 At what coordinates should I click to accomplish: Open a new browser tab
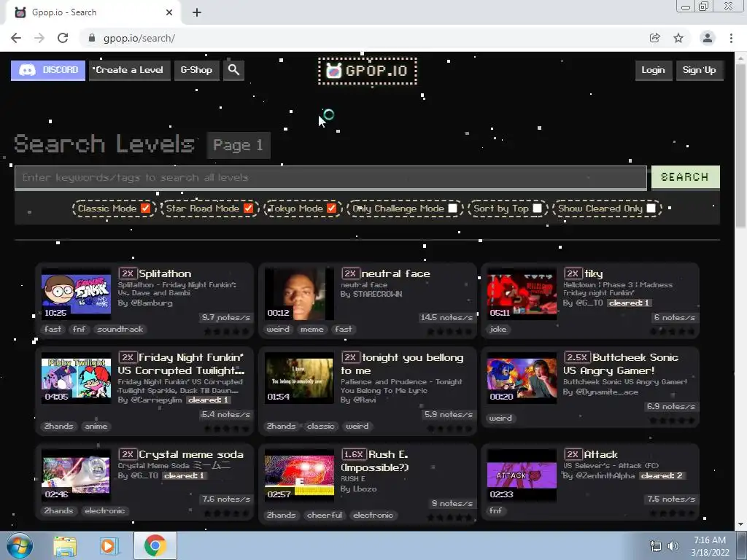coord(197,13)
